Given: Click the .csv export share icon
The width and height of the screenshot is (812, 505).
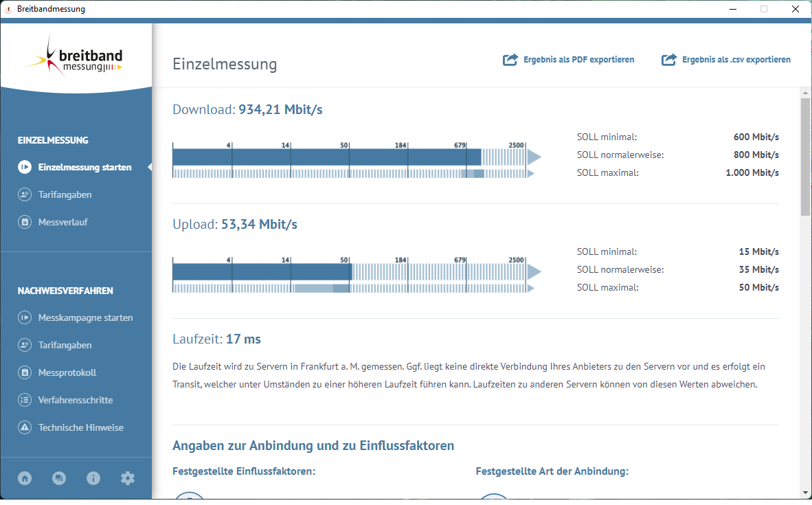Looking at the screenshot, I should pos(668,60).
